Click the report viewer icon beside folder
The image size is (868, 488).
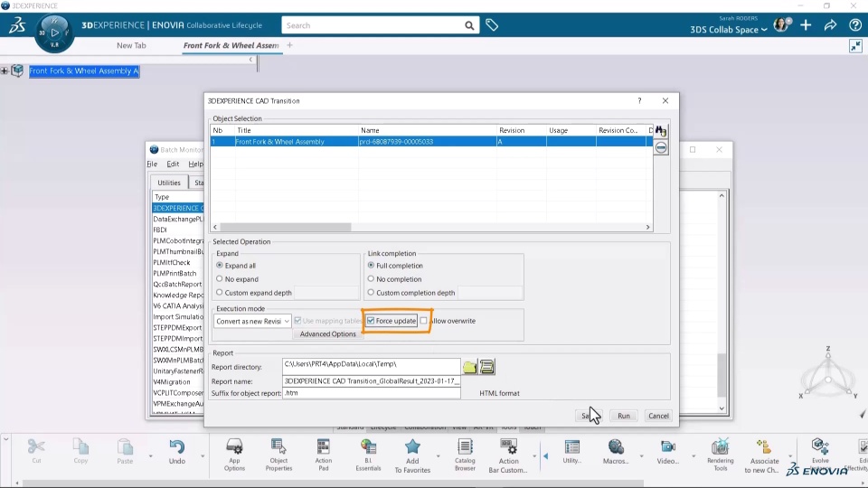(487, 367)
